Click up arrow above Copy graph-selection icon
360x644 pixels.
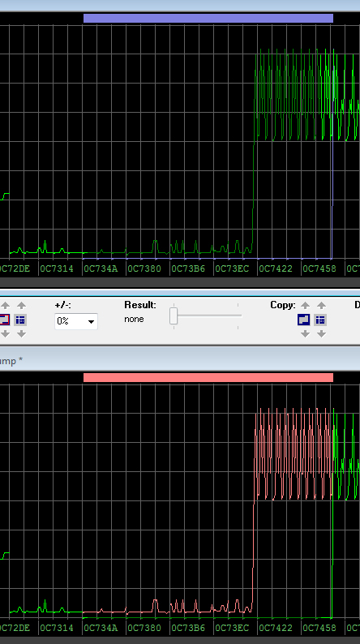coord(305,305)
